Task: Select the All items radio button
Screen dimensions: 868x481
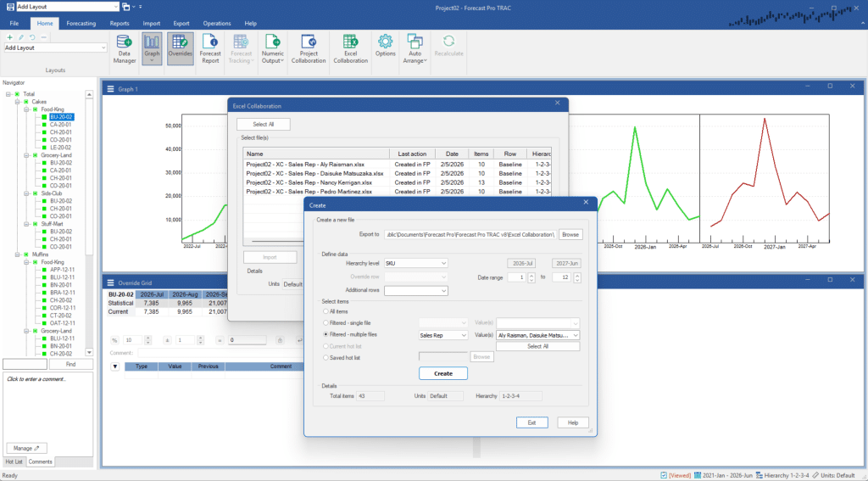Action: coord(327,311)
